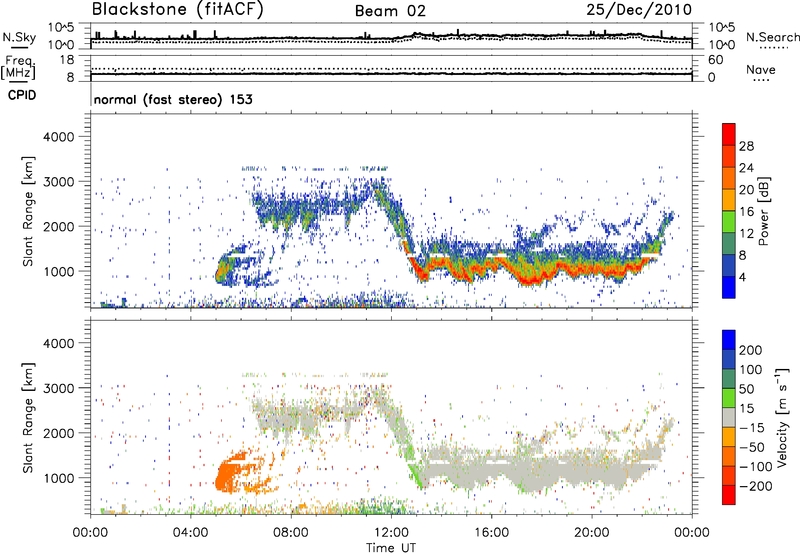Click the date '25/Dec/2010'
The height and width of the screenshot is (554, 800).
[639, 10]
